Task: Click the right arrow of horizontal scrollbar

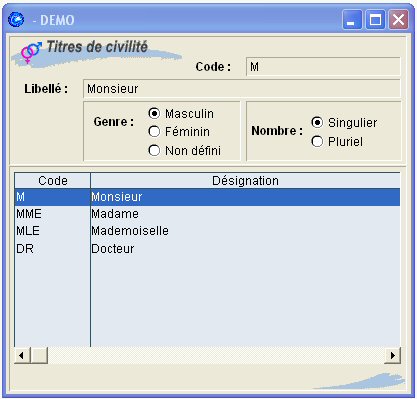Action: pos(392,355)
